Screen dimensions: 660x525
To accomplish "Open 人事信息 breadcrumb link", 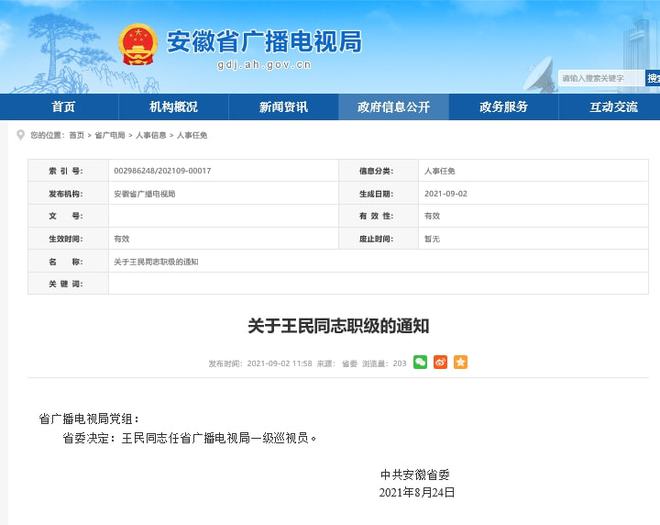I will (151, 135).
